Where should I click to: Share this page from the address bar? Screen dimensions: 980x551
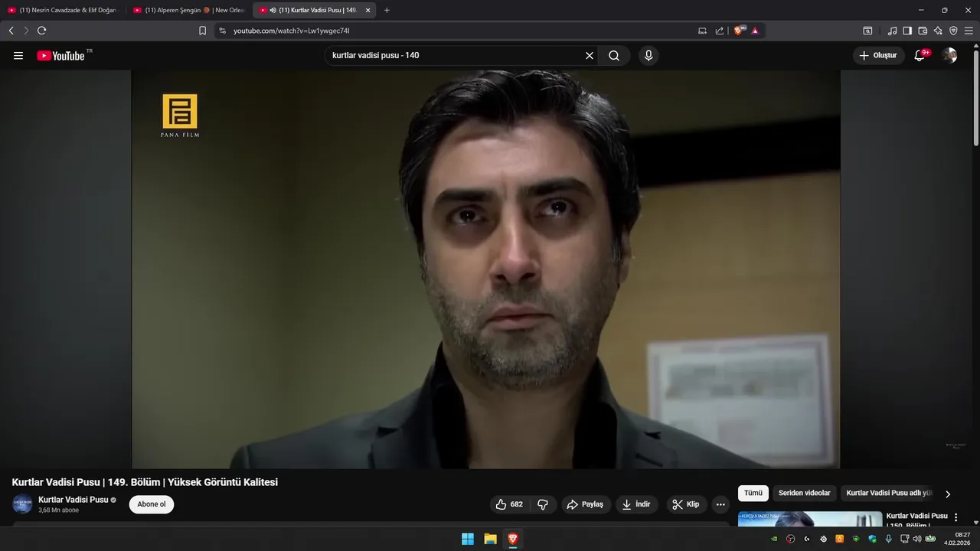[720, 31]
